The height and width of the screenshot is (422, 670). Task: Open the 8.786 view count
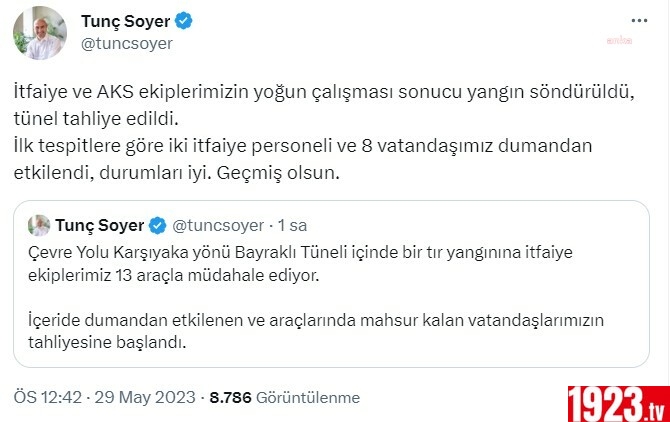point(230,398)
